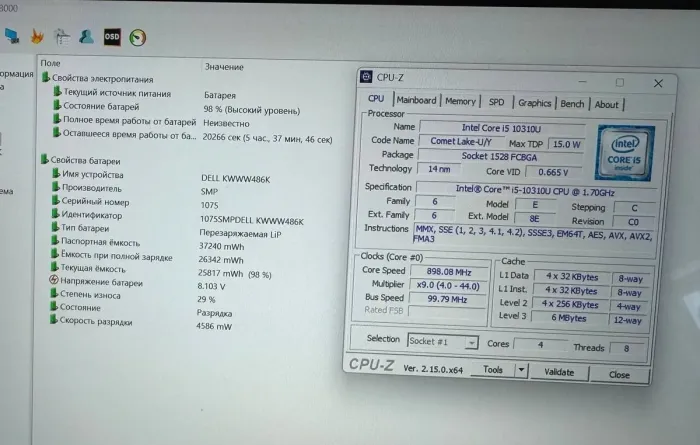700x445 pixels.
Task: Click the Core Speed value 898.08 MHz
Action: 449,272
